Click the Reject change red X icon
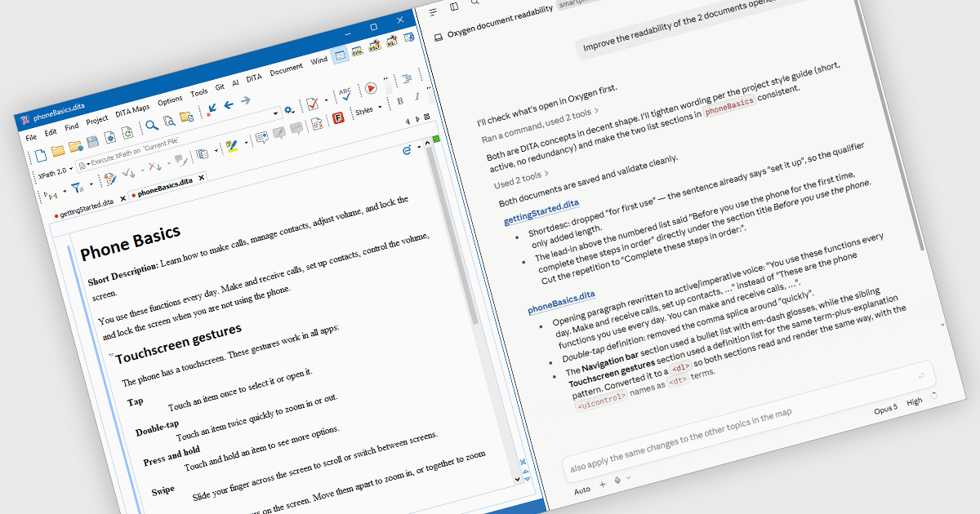 point(154,166)
